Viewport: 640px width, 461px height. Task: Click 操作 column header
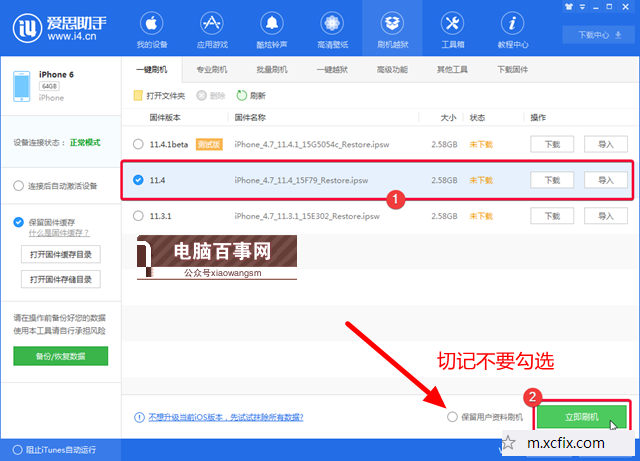(538, 118)
